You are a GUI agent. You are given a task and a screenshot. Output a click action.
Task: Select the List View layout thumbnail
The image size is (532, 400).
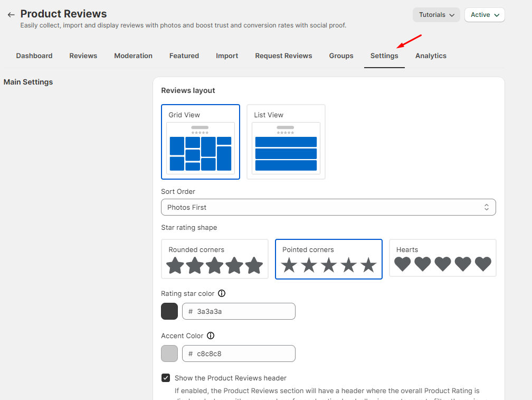[x=286, y=142]
